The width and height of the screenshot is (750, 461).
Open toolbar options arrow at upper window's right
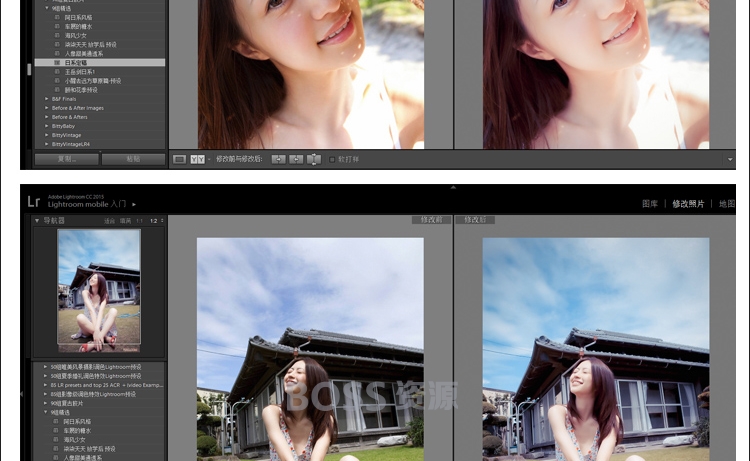730,159
